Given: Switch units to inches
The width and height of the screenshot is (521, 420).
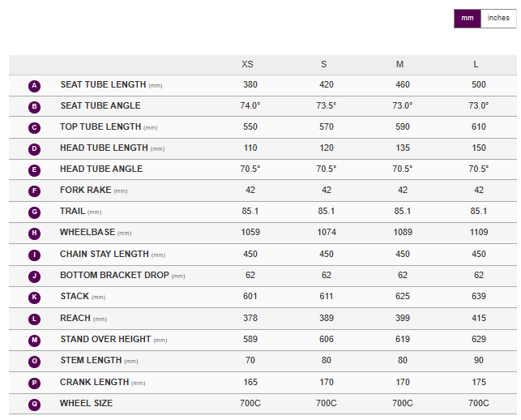Looking at the screenshot, I should (498, 19).
